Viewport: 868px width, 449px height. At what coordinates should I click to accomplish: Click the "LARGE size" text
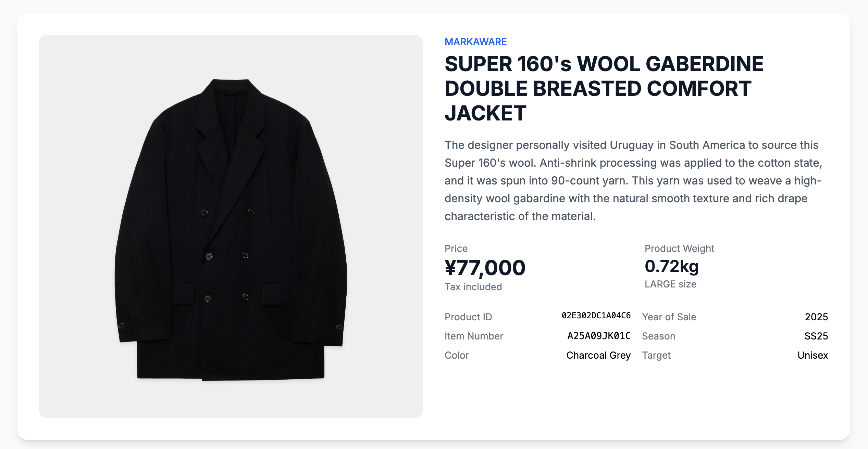(670, 284)
